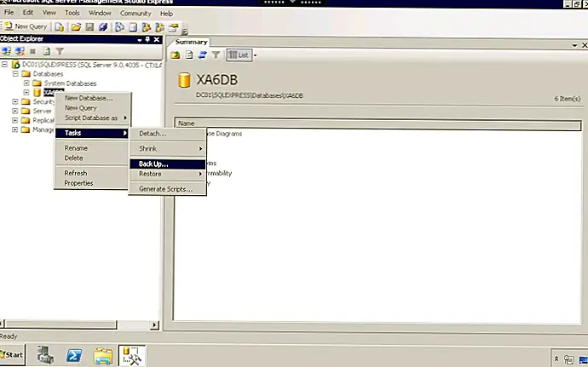The image size is (588, 367).
Task: Select the Databases folder tree item
Action: pos(48,74)
